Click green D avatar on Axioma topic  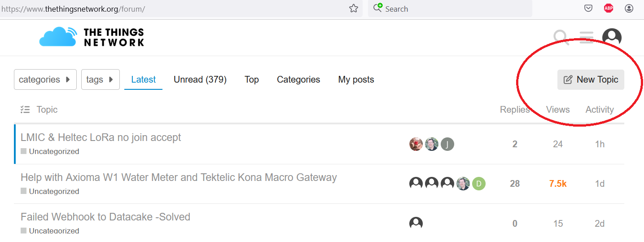coord(479,184)
